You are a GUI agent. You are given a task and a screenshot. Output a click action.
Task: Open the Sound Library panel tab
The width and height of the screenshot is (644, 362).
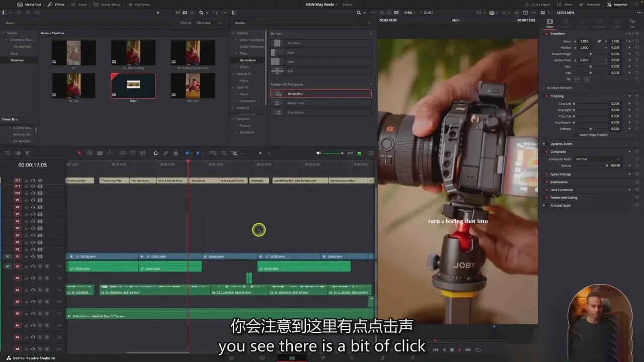coord(107,5)
